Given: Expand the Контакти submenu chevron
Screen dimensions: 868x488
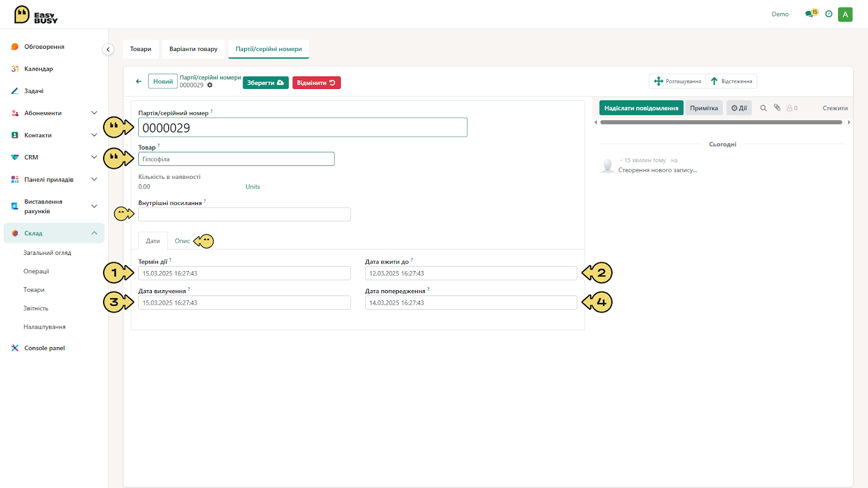Looking at the screenshot, I should [94, 135].
